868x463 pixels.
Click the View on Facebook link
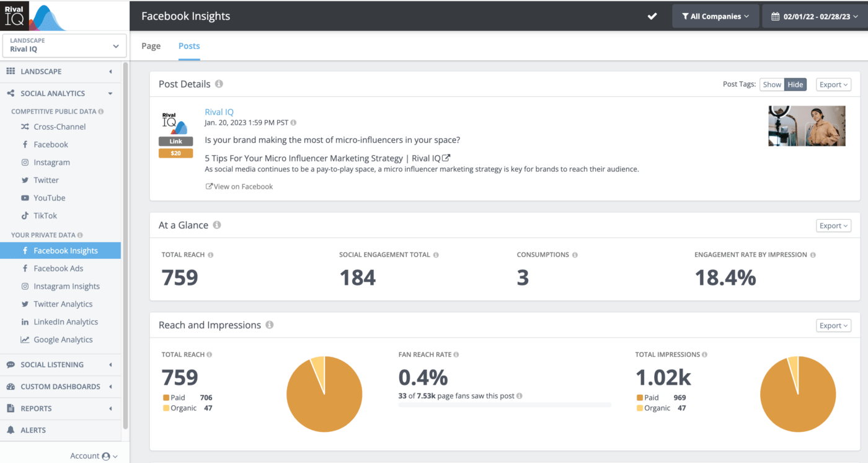pos(239,186)
